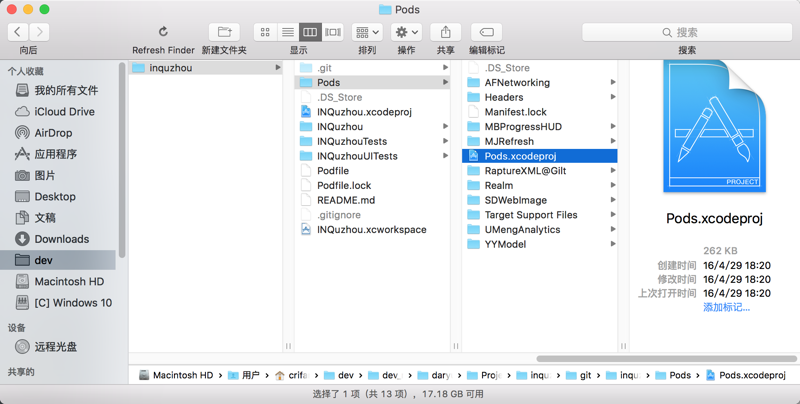The image size is (800, 404).
Task: Click the Refresh Finder toolbar icon
Action: pyautogui.click(x=163, y=32)
